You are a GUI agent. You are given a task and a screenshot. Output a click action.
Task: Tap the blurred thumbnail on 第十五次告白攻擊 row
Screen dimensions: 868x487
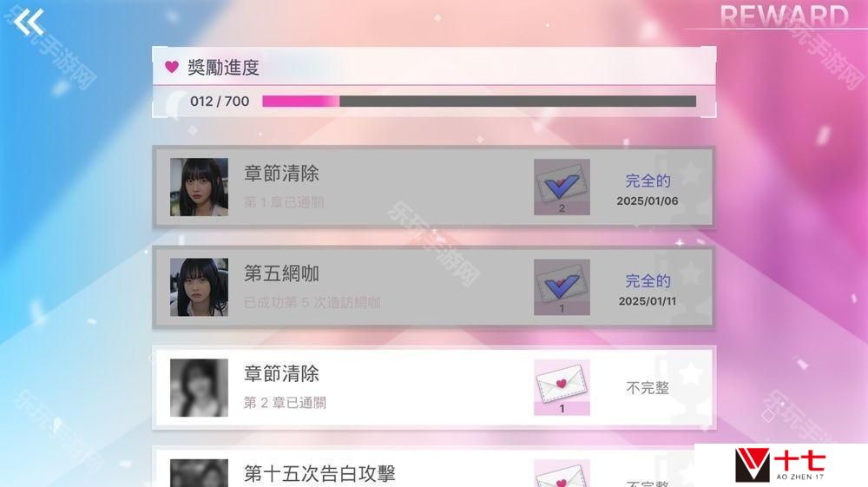coord(199,473)
